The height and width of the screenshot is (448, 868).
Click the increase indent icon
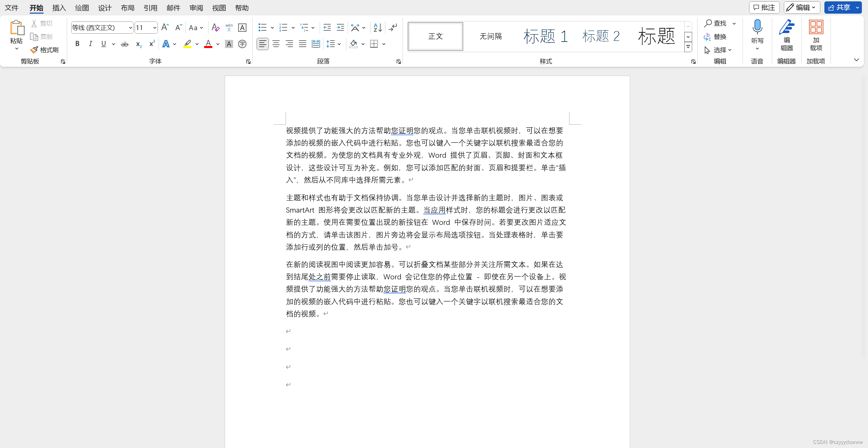(340, 28)
